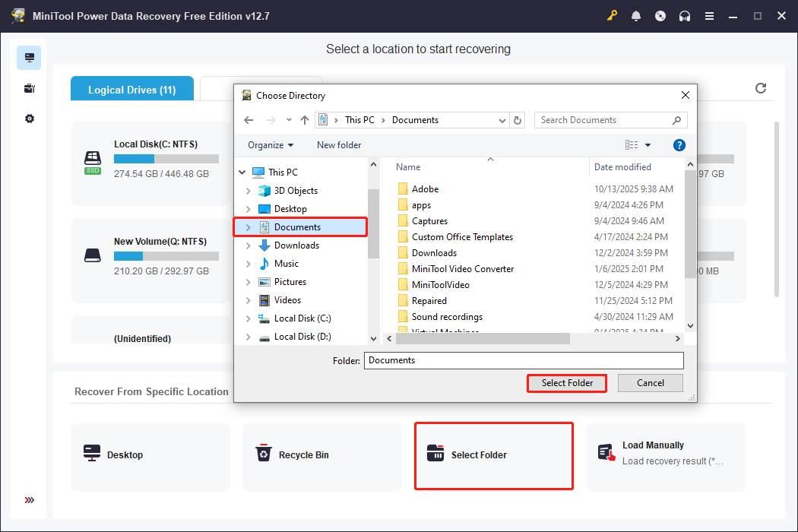Open the settings gear in sidebar
Screen dimensions: 798x532
click(x=29, y=119)
